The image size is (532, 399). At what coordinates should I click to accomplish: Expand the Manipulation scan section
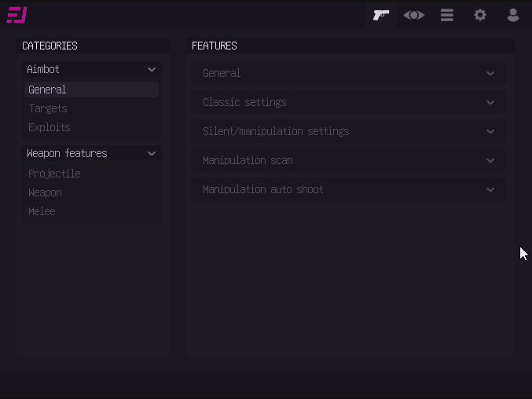(x=349, y=160)
